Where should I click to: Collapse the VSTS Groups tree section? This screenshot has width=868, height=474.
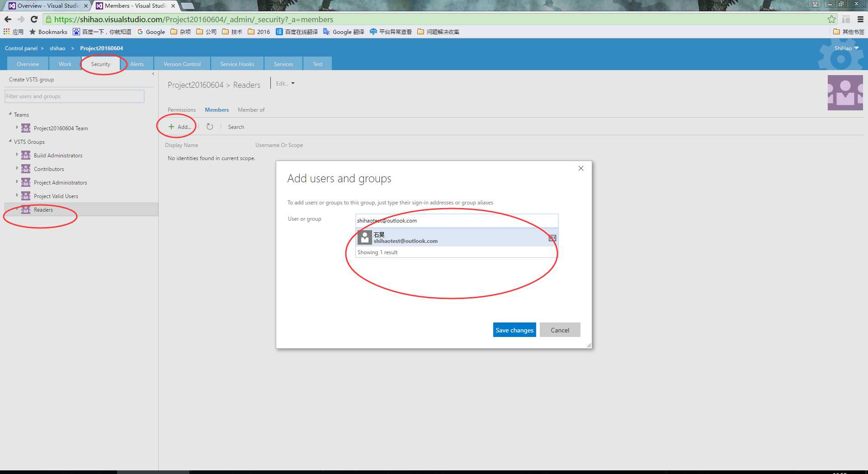pyautogui.click(x=10, y=141)
